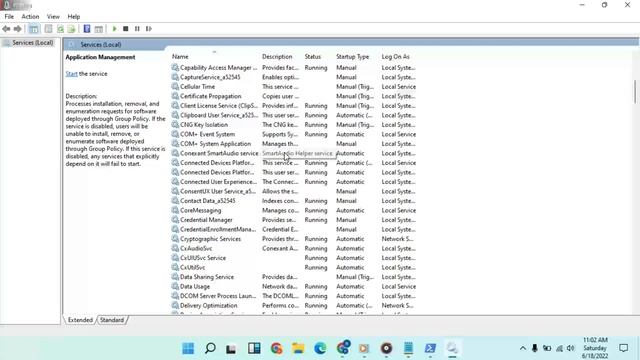
Task: Switch to the Extended tab
Action: [80, 320]
